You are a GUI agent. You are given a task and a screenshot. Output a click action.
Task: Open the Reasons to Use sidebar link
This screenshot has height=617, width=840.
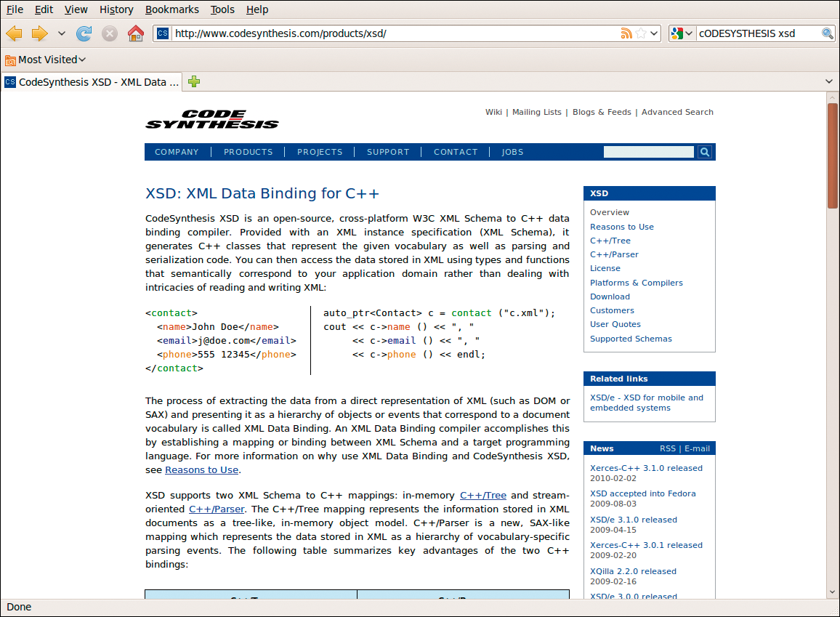click(622, 227)
